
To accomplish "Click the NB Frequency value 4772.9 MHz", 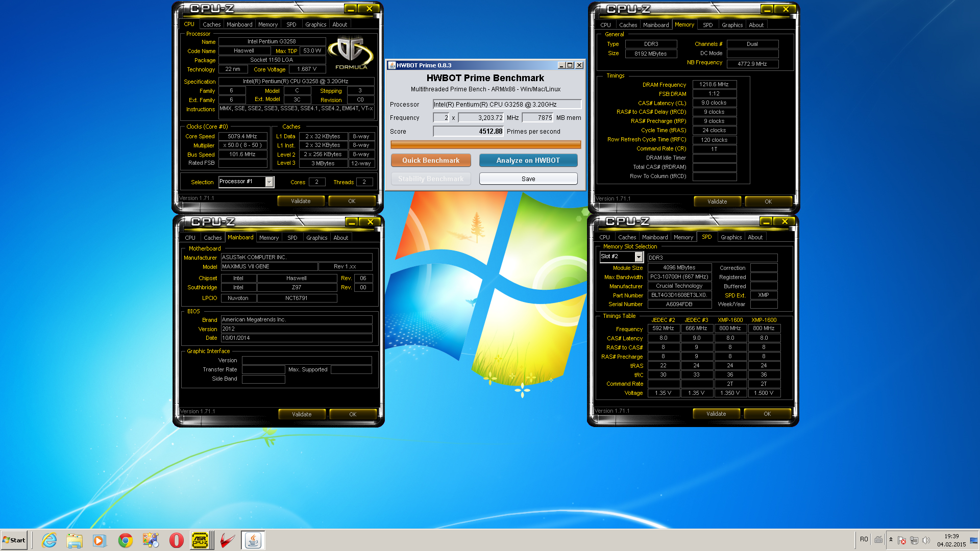I will pos(753,64).
